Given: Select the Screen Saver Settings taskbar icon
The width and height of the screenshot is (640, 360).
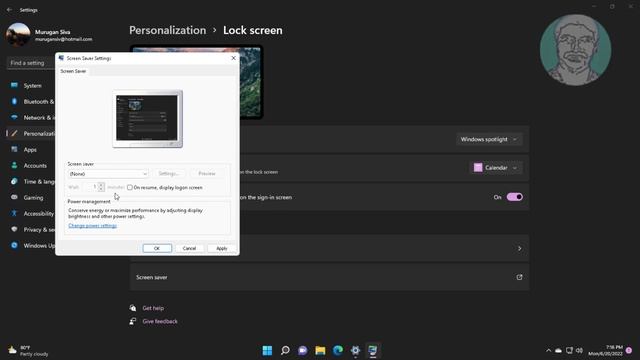Looking at the screenshot, I should click(373, 350).
